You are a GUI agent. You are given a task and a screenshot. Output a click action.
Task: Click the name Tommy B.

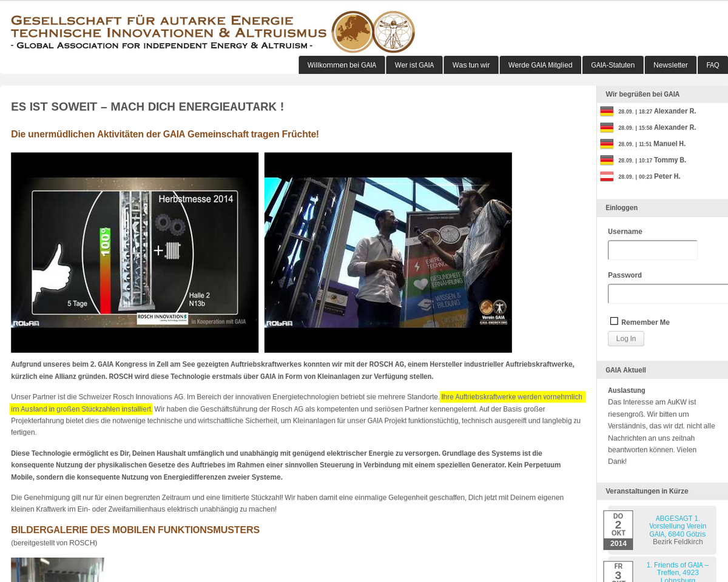(x=670, y=161)
